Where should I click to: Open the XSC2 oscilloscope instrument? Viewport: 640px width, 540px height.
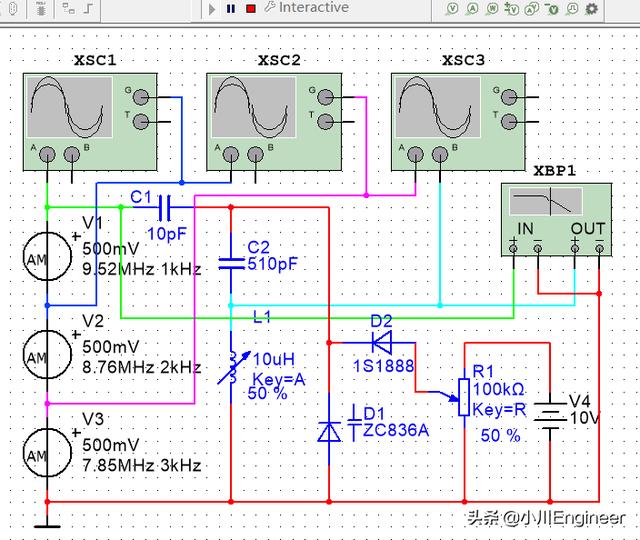pos(274,122)
